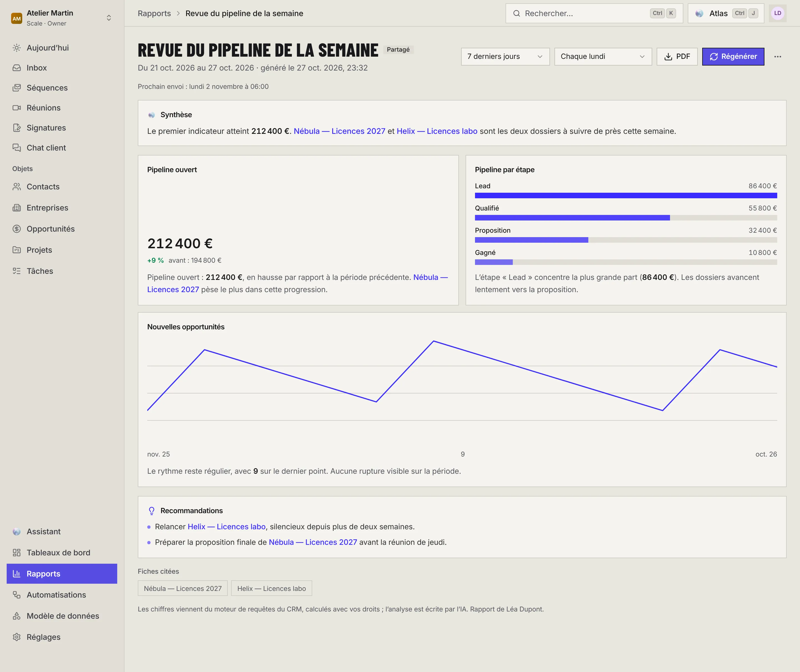This screenshot has height=672, width=800.
Task: Click the Régénérer button
Action: point(733,57)
